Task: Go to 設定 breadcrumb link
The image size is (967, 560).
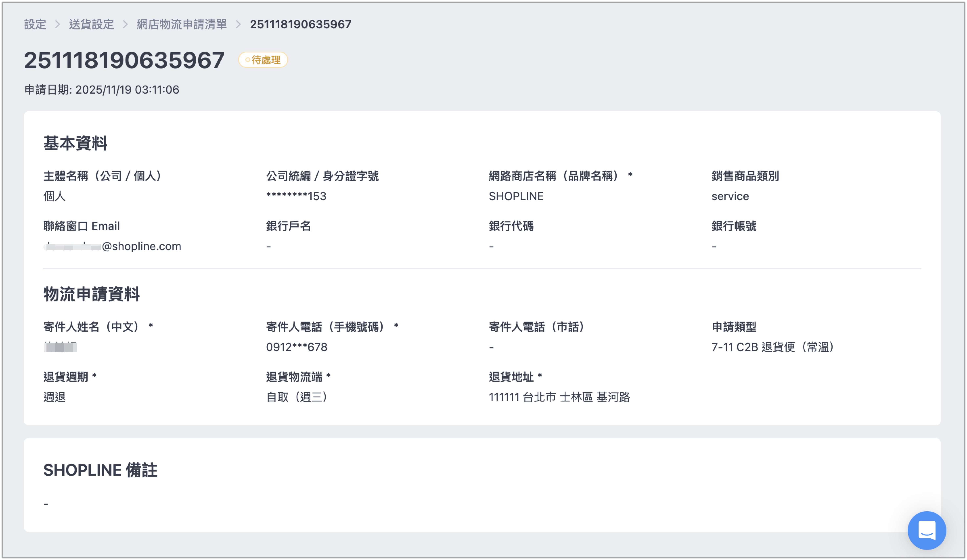Action: coord(35,25)
